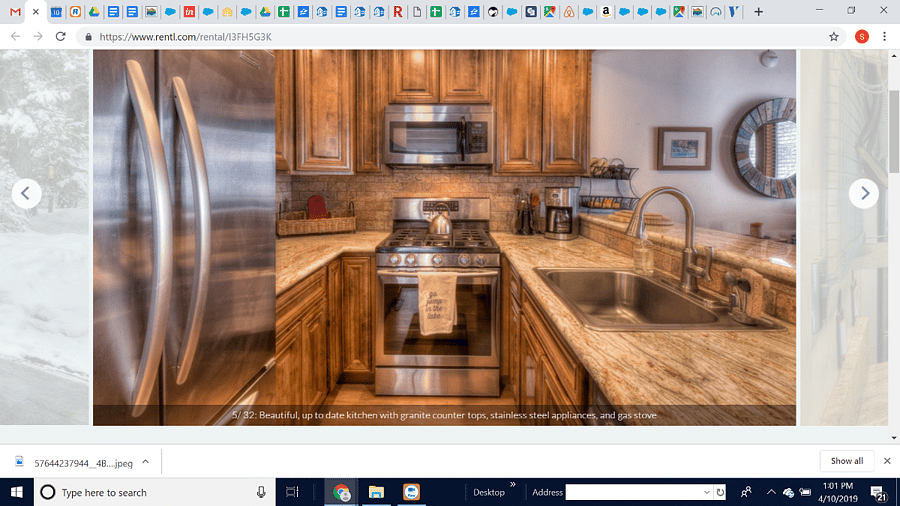Reload the rentl.com page
The width and height of the screenshot is (900, 506).
[x=60, y=37]
